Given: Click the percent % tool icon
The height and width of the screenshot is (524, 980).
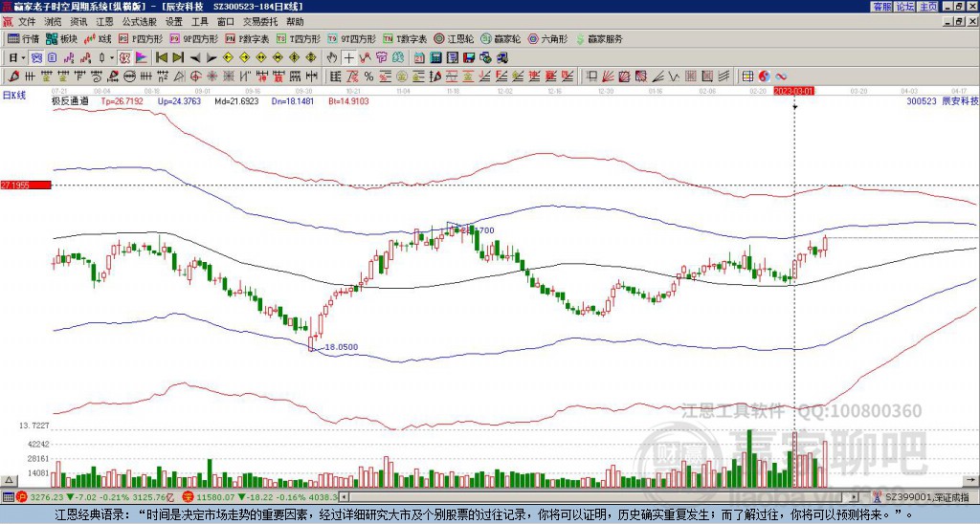Looking at the screenshot, I should tap(368, 76).
